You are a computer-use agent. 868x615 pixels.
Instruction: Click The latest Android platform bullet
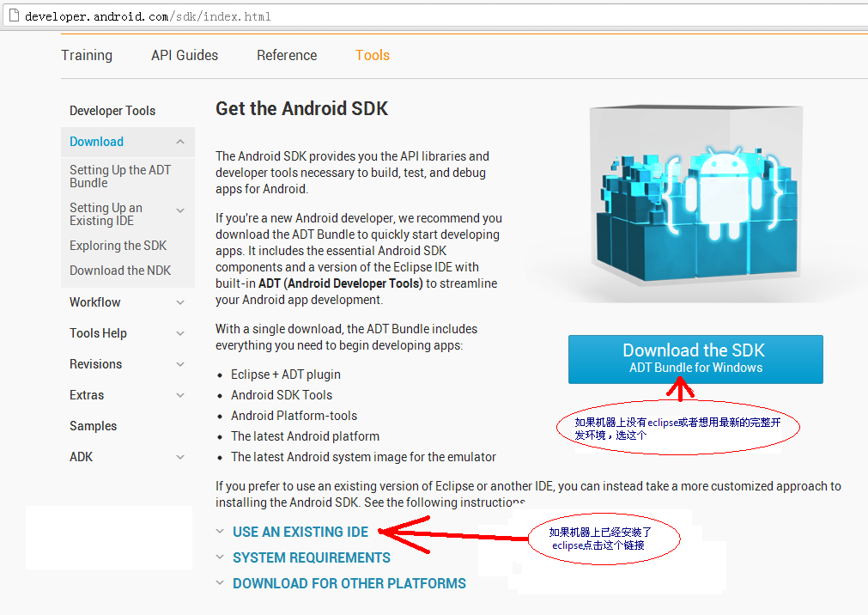click(x=305, y=436)
